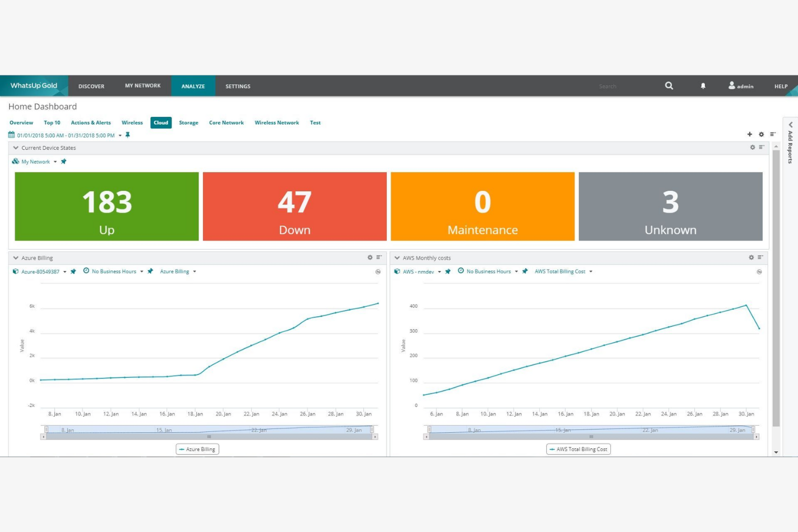Open dashboard options list menu icon
The image size is (798, 532).
[x=773, y=134]
